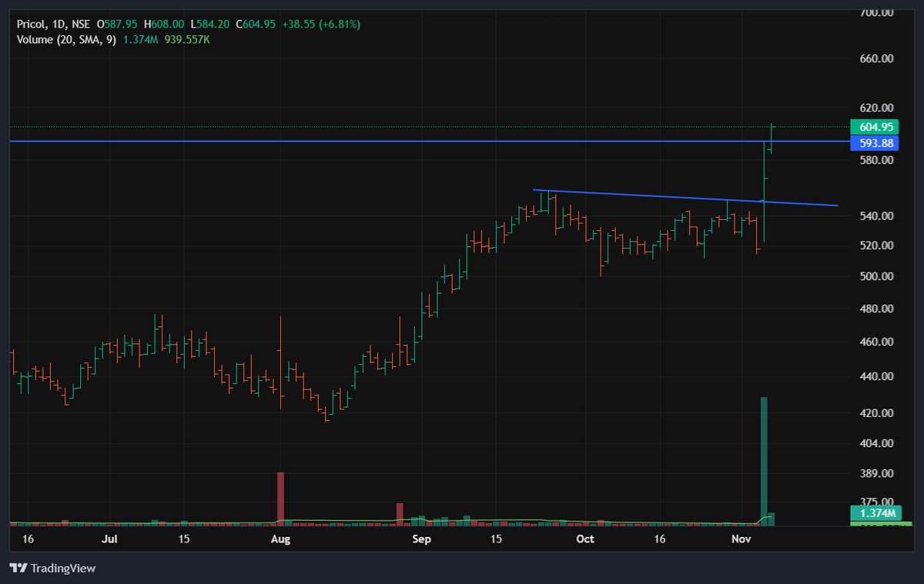Click the tall red volume bar at Aug
Viewport: 924px width, 584px height.
(280, 499)
